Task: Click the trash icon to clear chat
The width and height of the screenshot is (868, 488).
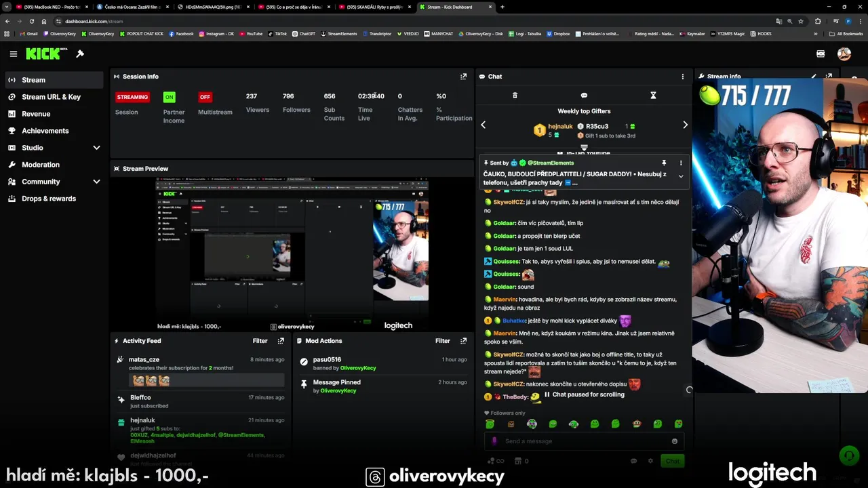Action: click(515, 96)
